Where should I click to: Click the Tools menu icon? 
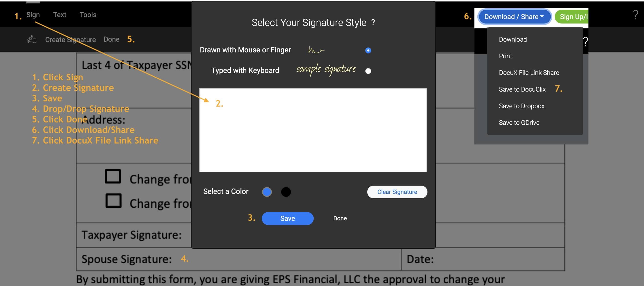click(88, 15)
